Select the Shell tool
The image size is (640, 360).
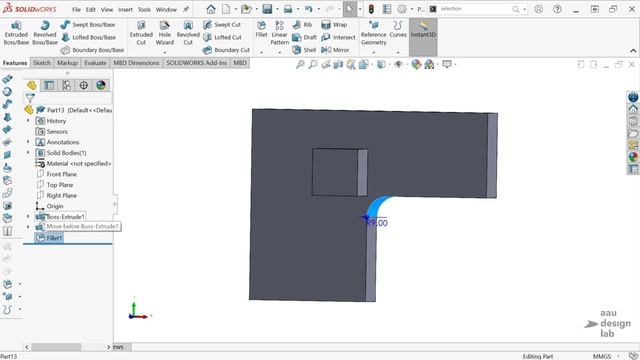click(304, 50)
